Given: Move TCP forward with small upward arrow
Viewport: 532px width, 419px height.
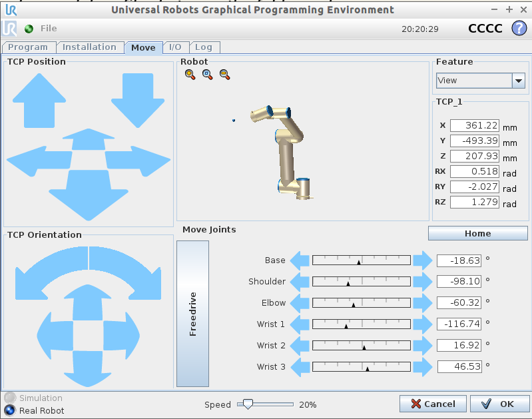Looking at the screenshot, I should click(x=89, y=139).
